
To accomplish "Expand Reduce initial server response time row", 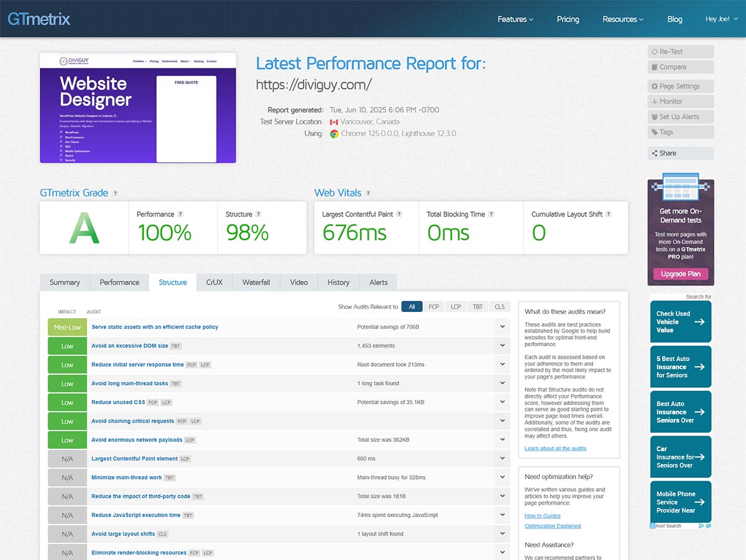I will (x=502, y=365).
